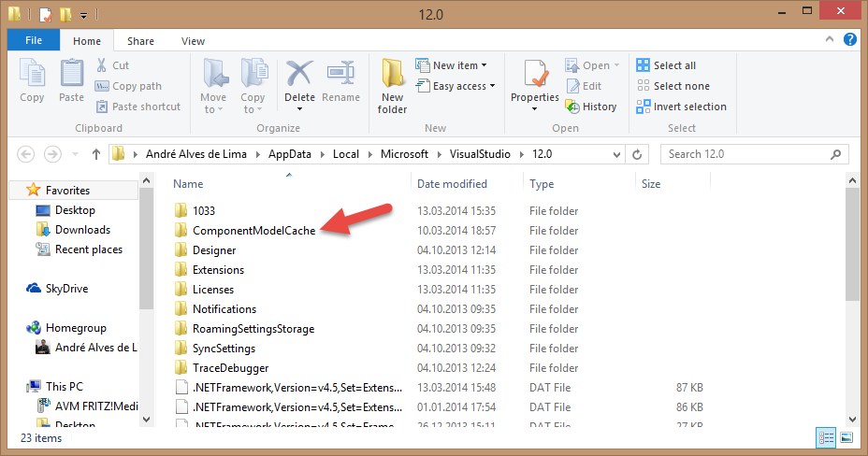Open Quick Access Toolbar customize dropdown
The width and height of the screenshot is (868, 456).
point(83,15)
